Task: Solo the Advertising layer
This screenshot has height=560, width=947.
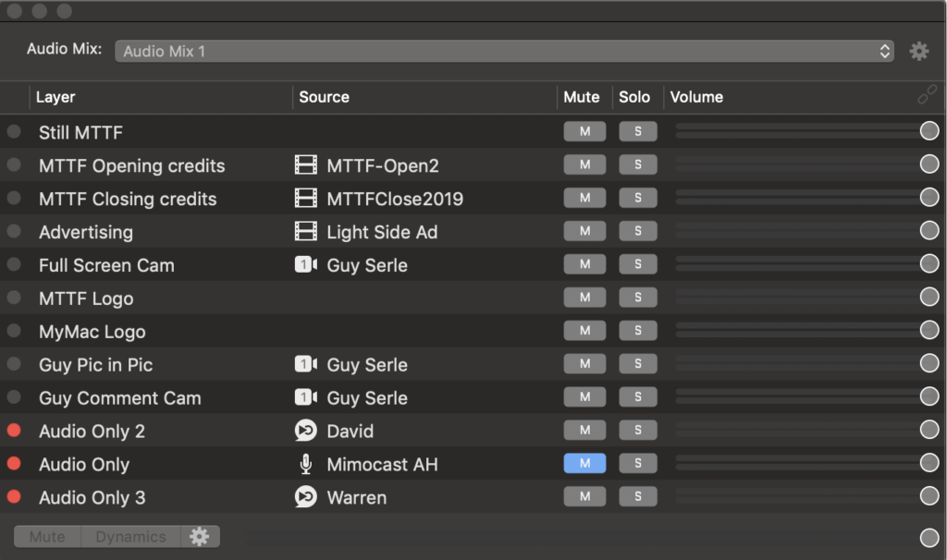Action: (638, 231)
